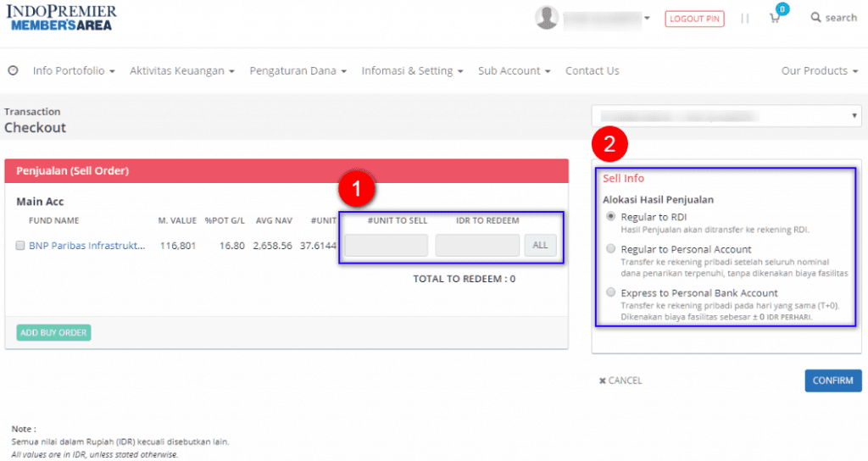
Task: Click the %POT G/L value 16.80
Action: coord(231,246)
